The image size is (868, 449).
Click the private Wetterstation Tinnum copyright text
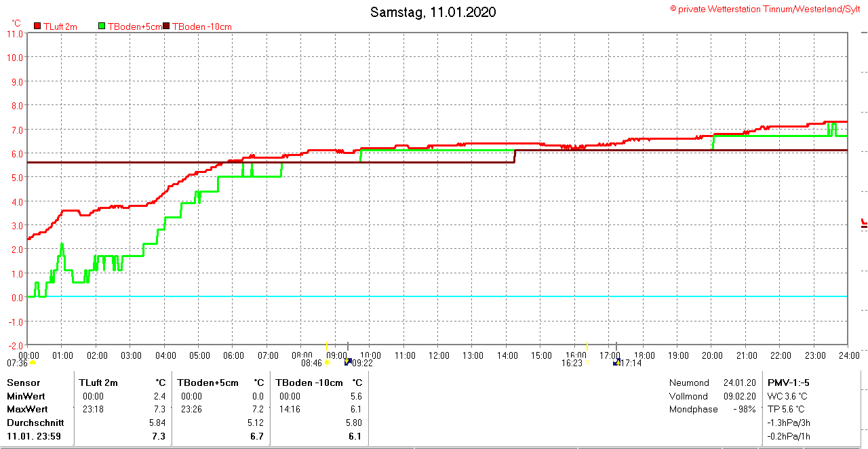pos(766,9)
